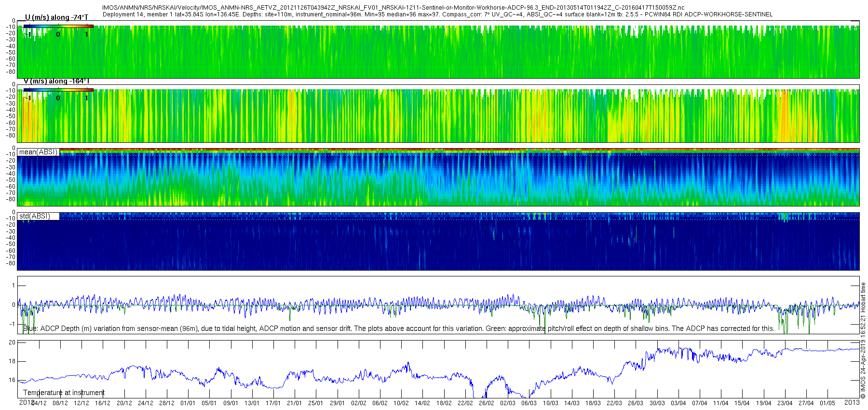Click the '02/02' date tick label
This screenshot has width=868, height=410.
pyautogui.click(x=358, y=403)
